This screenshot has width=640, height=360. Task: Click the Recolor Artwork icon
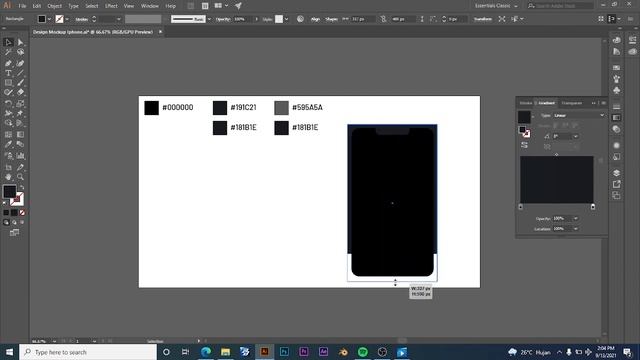click(300, 19)
